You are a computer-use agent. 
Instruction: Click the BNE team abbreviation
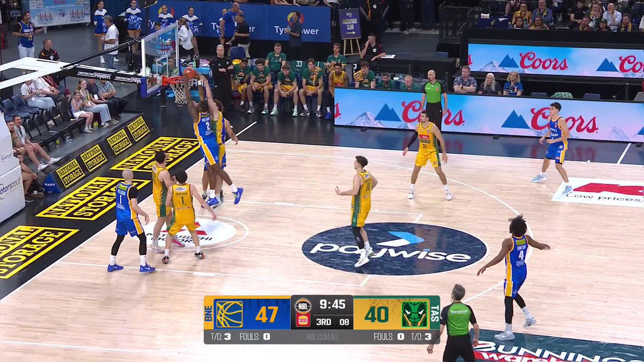(x=208, y=314)
